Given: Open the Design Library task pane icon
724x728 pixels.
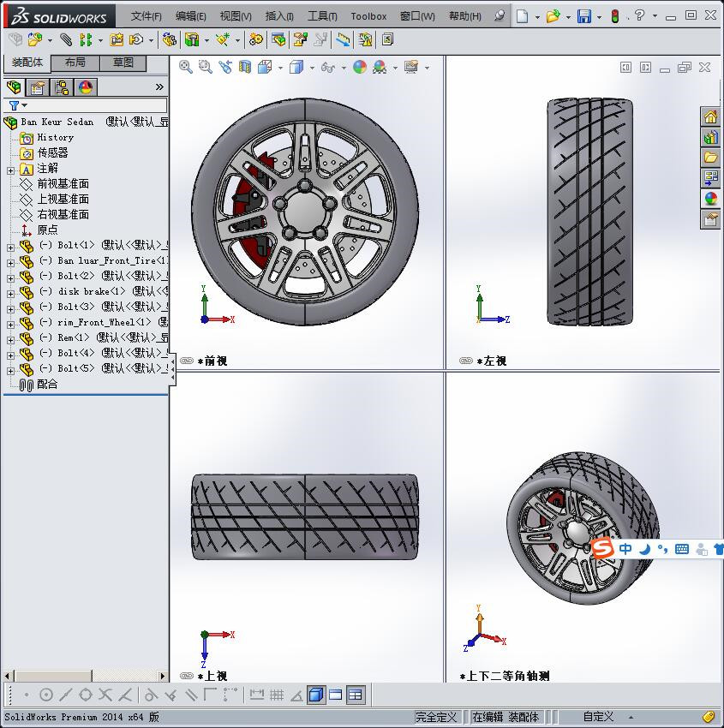Looking at the screenshot, I should click(x=710, y=137).
